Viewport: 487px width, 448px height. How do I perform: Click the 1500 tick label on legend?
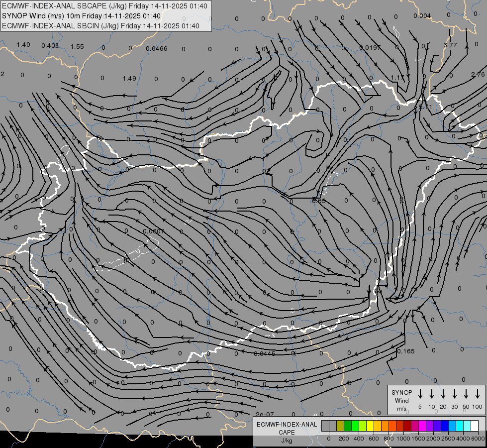(418, 439)
